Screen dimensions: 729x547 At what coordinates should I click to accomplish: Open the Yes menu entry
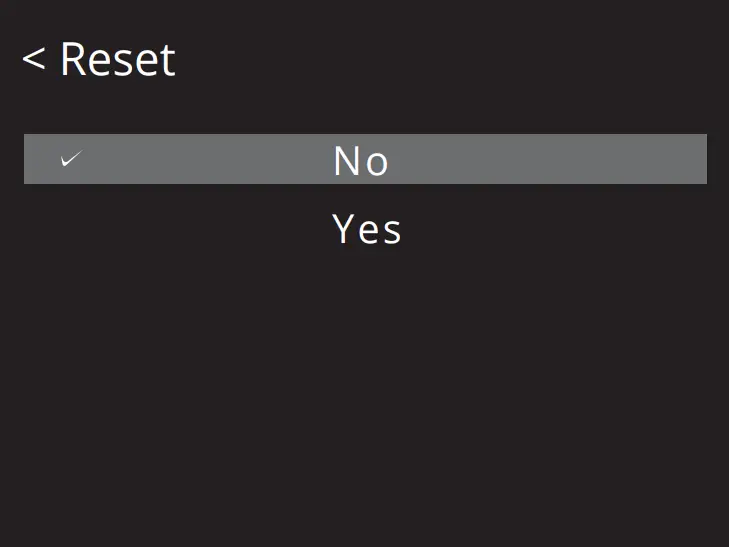coord(366,229)
